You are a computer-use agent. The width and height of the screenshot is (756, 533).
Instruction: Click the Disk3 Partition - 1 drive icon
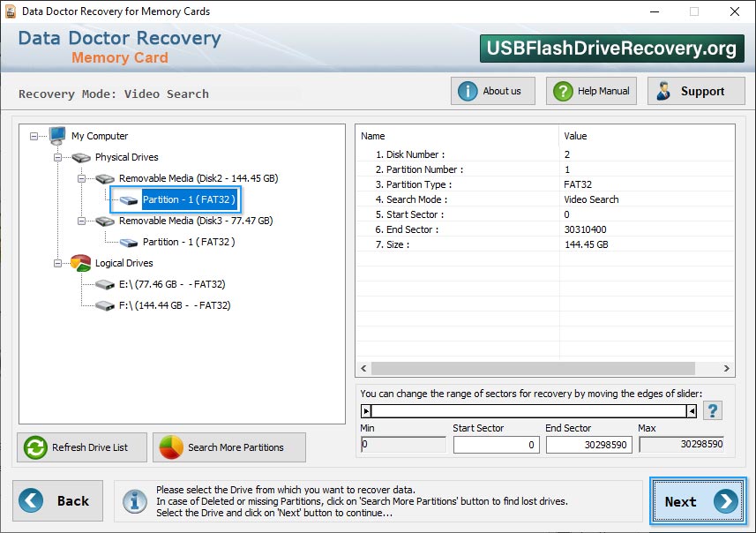click(129, 242)
